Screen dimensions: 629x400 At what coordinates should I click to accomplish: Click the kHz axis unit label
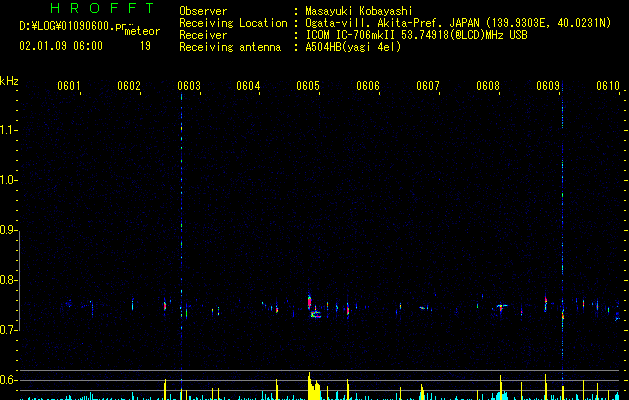[x=9, y=81]
